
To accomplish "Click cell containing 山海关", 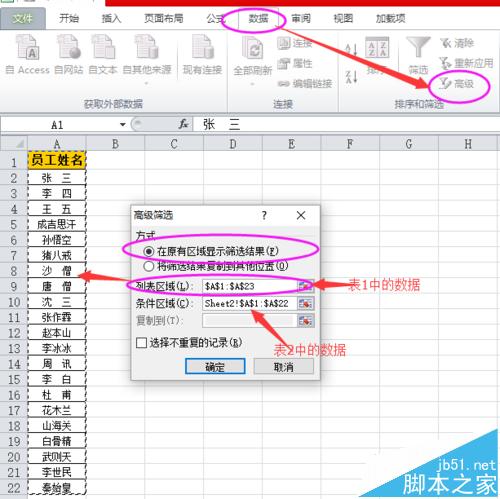I will point(57,426).
